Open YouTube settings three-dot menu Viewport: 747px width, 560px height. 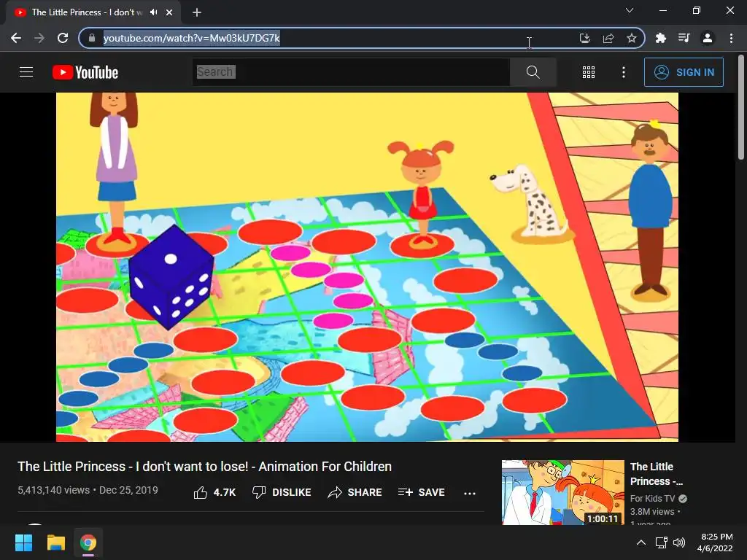(624, 72)
